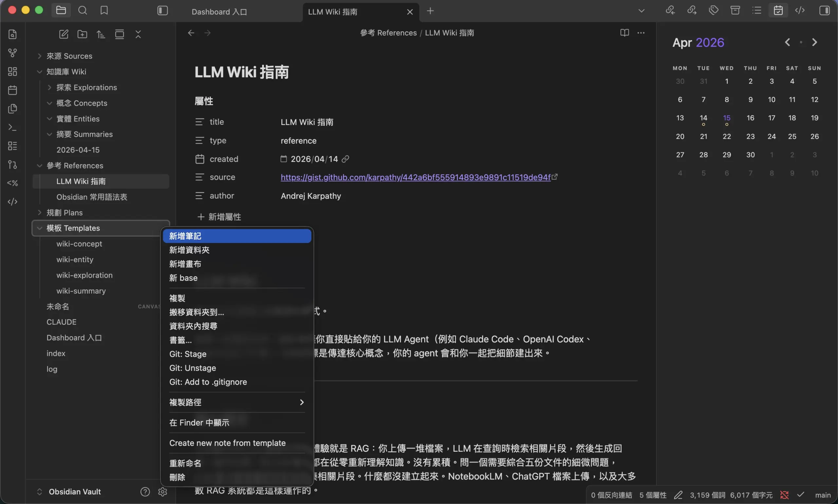Click the new note icon in explorer
The height and width of the screenshot is (504, 838).
point(64,34)
